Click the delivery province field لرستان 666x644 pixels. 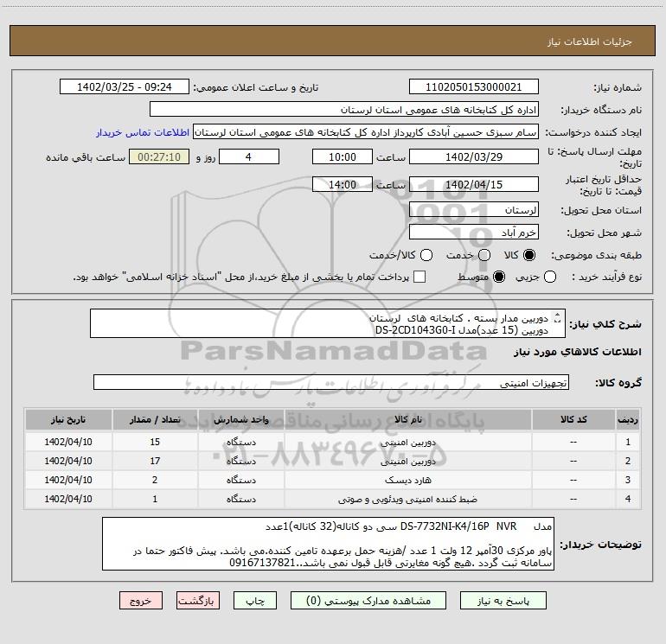click(474, 210)
